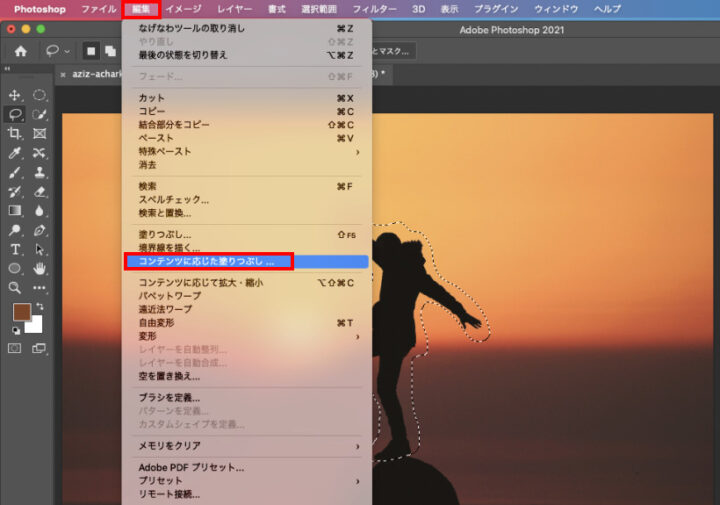
Task: Reset to default foreground and background colors
Action: point(16,330)
